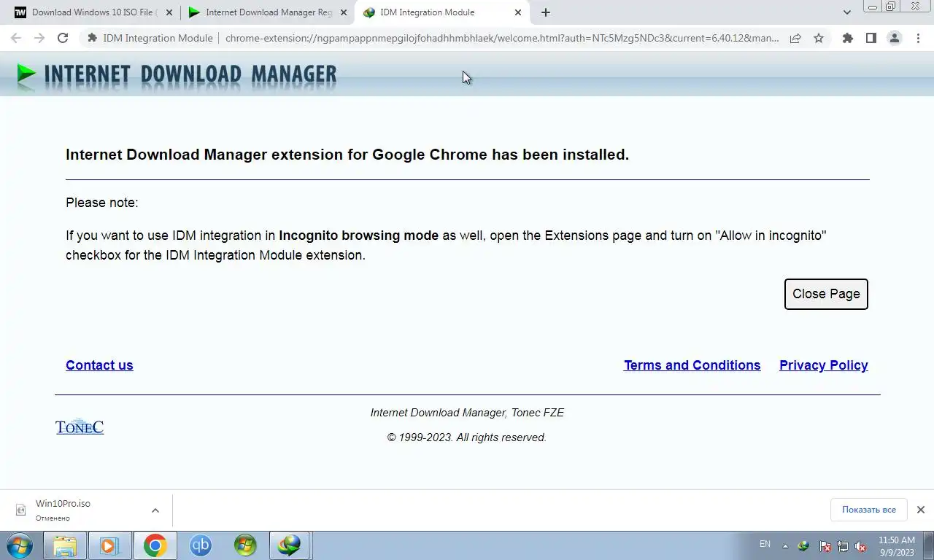Click the IDM tray icon

[803, 546]
